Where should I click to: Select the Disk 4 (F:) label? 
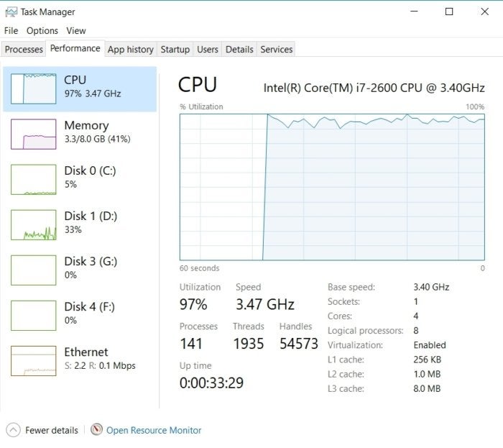point(90,307)
